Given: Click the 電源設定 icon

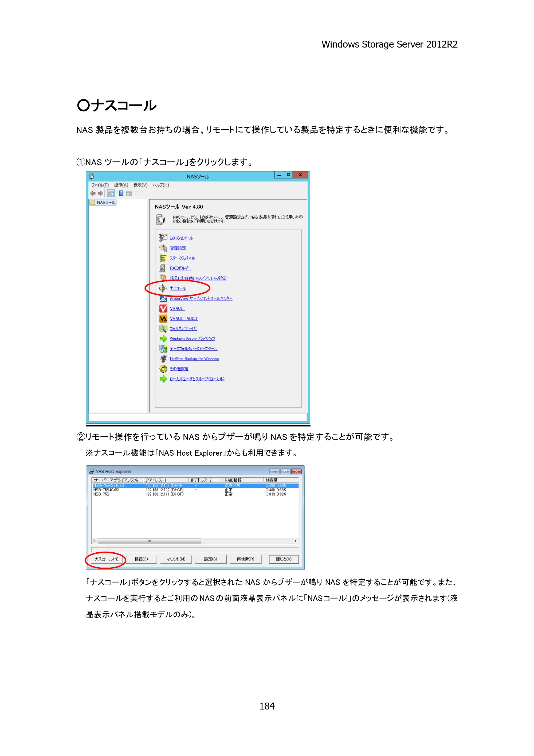Looking at the screenshot, I should (x=163, y=248).
